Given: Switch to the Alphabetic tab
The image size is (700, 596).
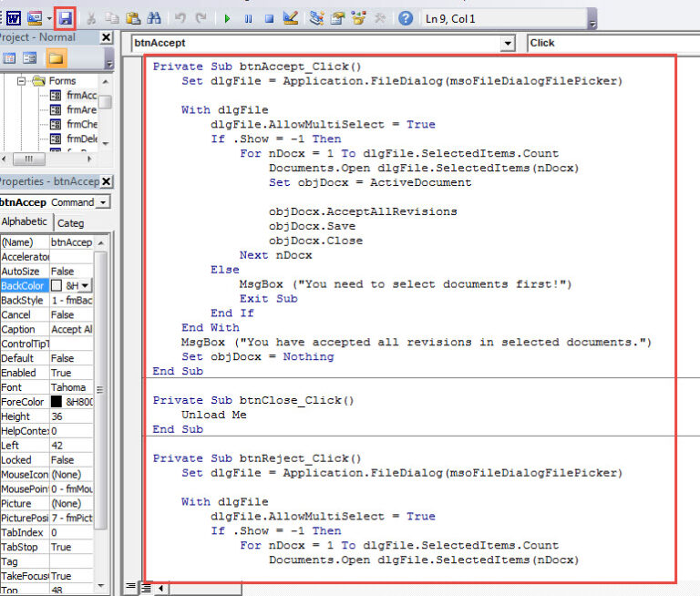Looking at the screenshot, I should pos(24,221).
